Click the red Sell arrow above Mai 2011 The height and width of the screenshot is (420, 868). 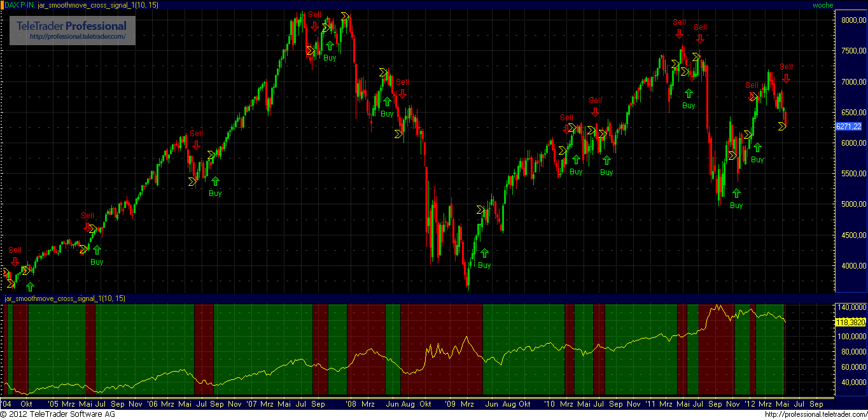pos(680,34)
